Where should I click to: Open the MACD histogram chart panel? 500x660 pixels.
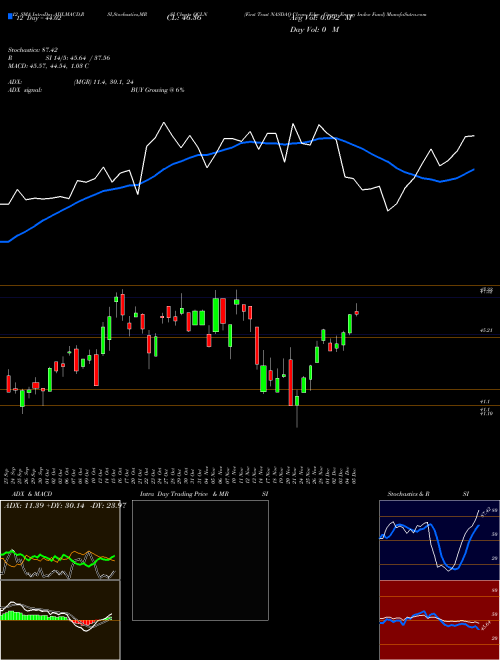pos(60,620)
